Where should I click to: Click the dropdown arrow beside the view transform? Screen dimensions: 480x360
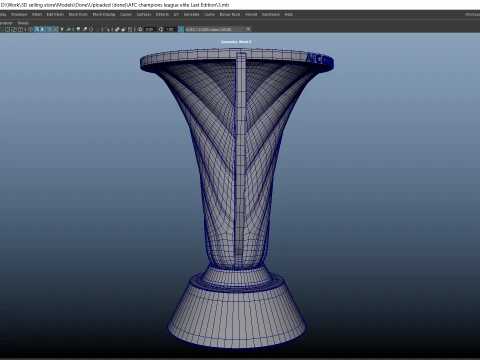click(248, 29)
